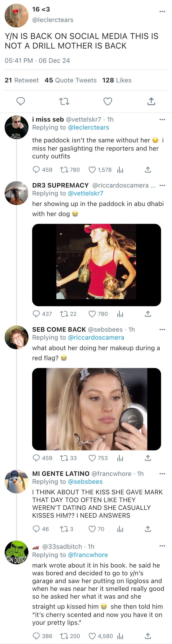Open the @sebsbees mention link
Screen dimensions: 172x644
pyautogui.click(x=85, y=481)
